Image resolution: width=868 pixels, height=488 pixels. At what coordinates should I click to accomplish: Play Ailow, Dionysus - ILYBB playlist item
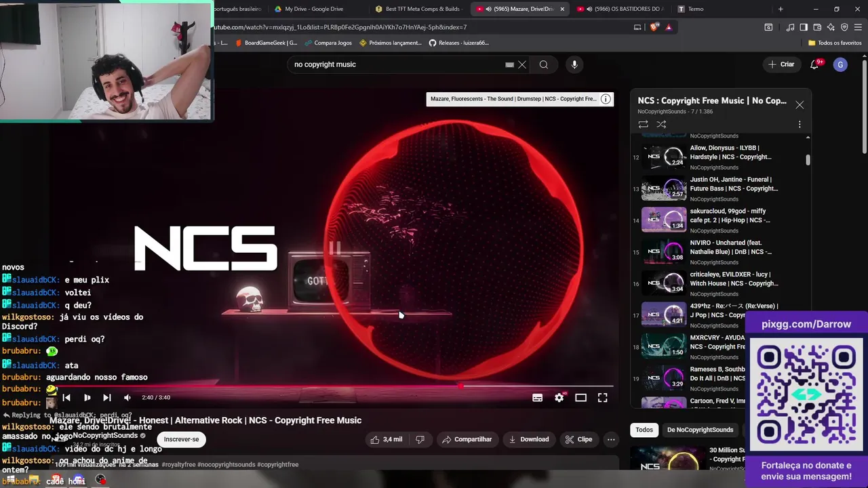click(719, 157)
